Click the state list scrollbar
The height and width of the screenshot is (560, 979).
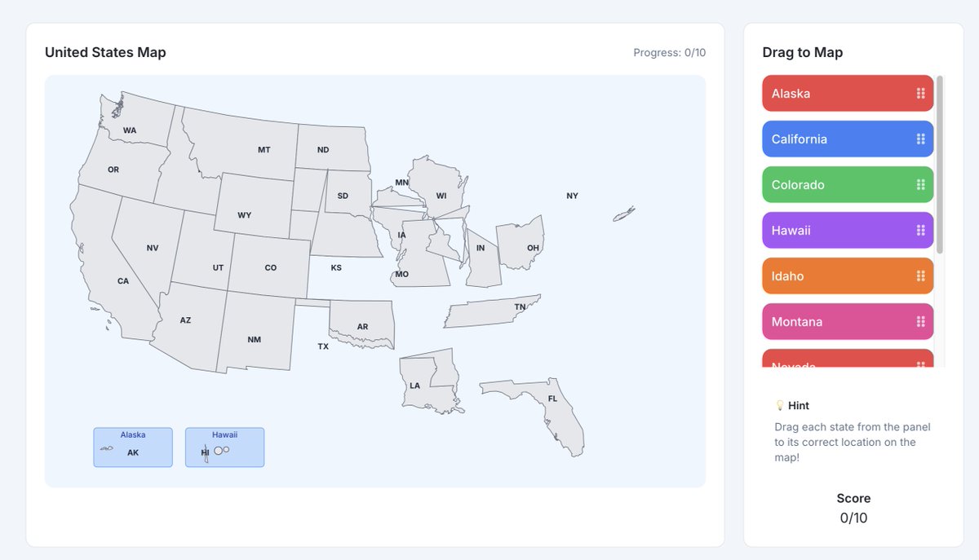pos(940,165)
